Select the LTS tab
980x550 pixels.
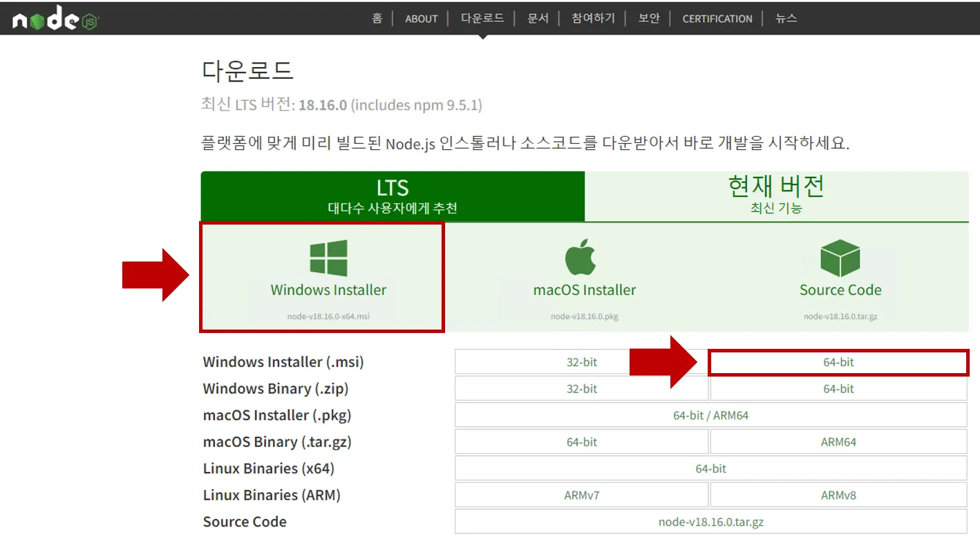pyautogui.click(x=393, y=196)
